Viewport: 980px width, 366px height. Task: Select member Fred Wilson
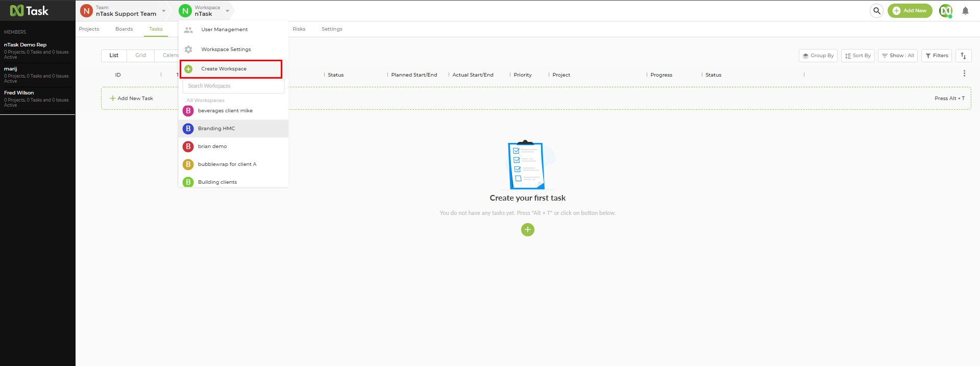(37, 99)
